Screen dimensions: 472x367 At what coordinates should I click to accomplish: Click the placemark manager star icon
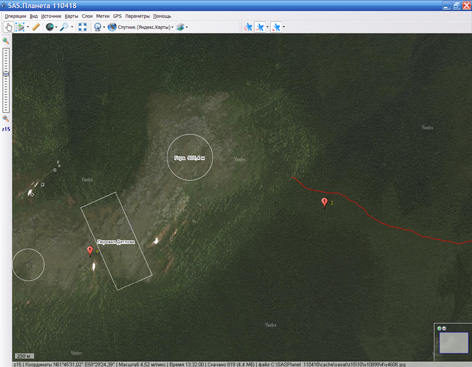click(276, 27)
